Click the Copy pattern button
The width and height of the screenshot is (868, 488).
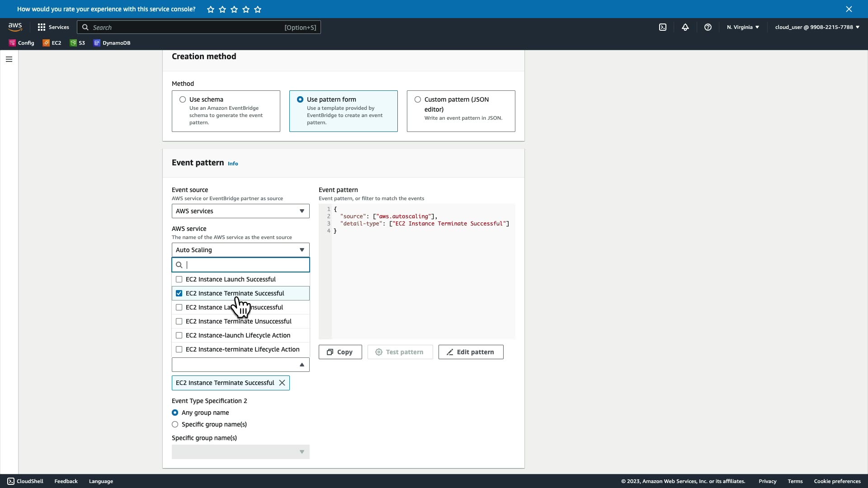(x=340, y=352)
